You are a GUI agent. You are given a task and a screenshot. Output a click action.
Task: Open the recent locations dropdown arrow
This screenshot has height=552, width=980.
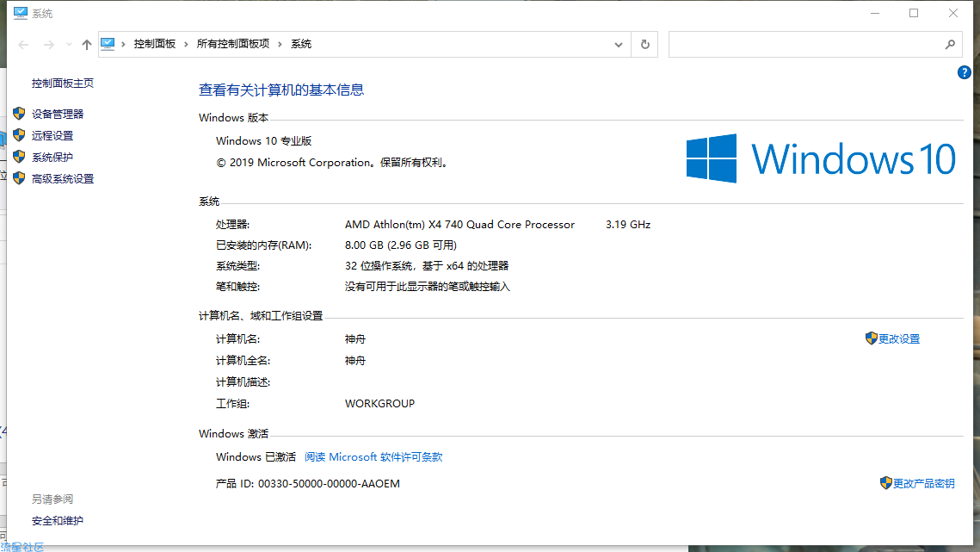tap(69, 45)
